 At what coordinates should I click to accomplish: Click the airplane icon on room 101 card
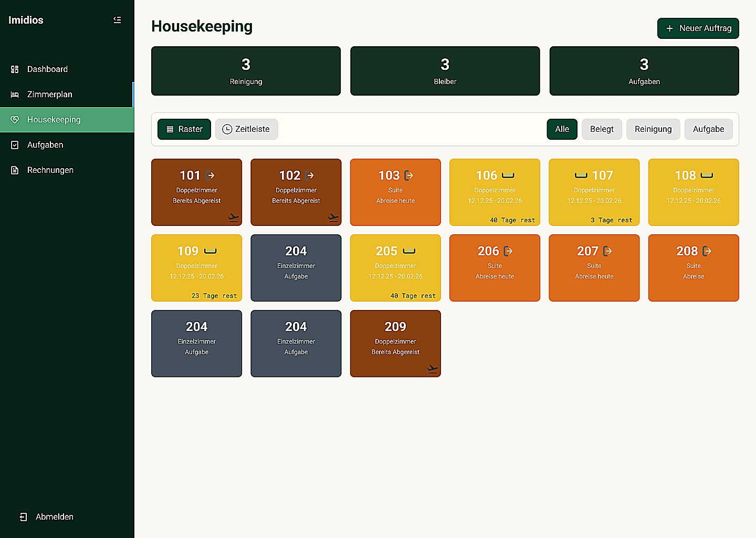(234, 218)
